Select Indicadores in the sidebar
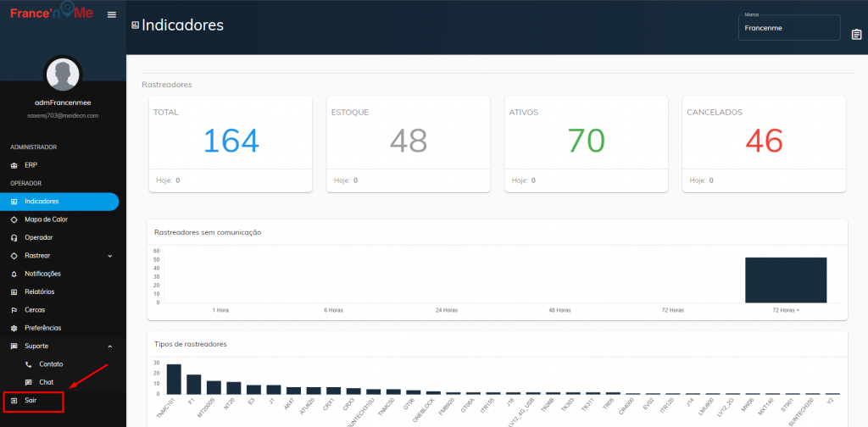868x427 pixels. (x=59, y=202)
